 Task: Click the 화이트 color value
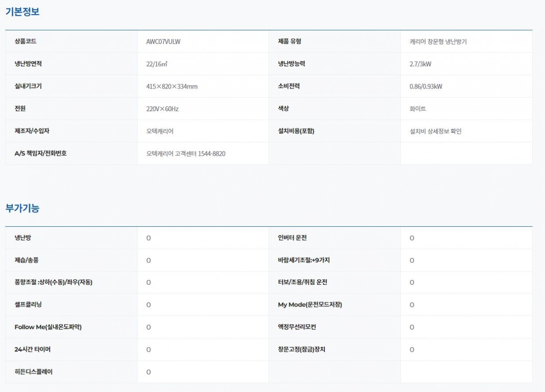pyautogui.click(x=417, y=109)
